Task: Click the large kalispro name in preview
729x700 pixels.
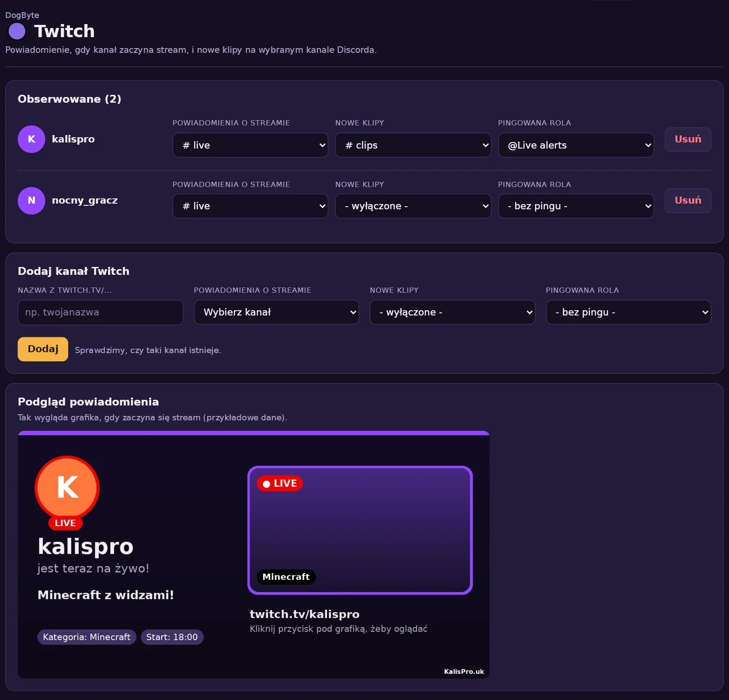Action: [86, 546]
